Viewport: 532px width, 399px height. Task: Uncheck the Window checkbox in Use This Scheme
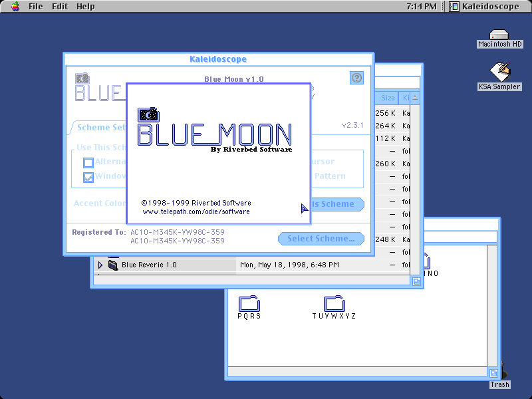point(88,177)
